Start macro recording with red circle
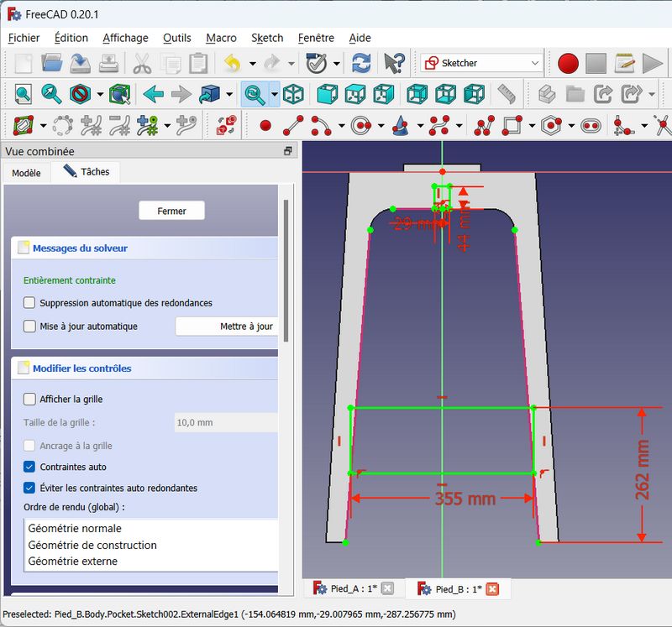 pos(568,63)
